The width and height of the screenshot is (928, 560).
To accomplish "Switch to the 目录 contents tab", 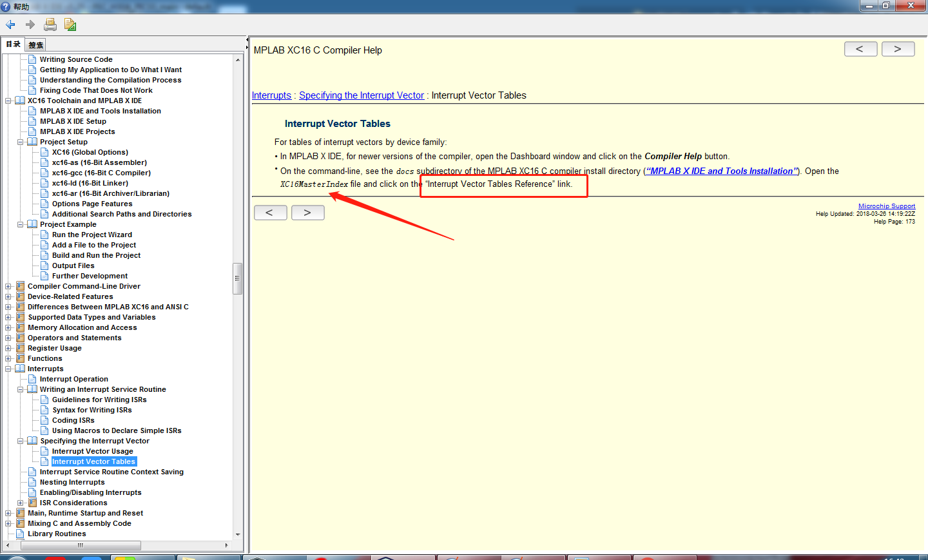I will (13, 44).
